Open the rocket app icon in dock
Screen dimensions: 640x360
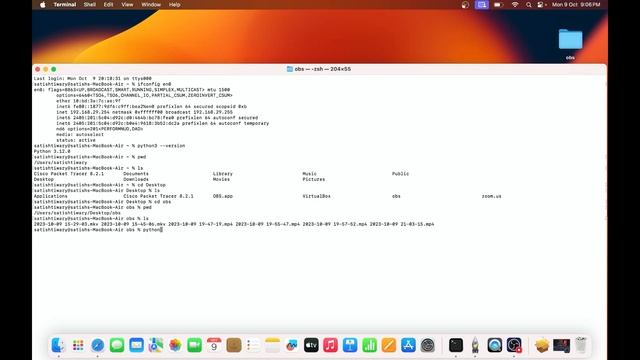pos(475,345)
